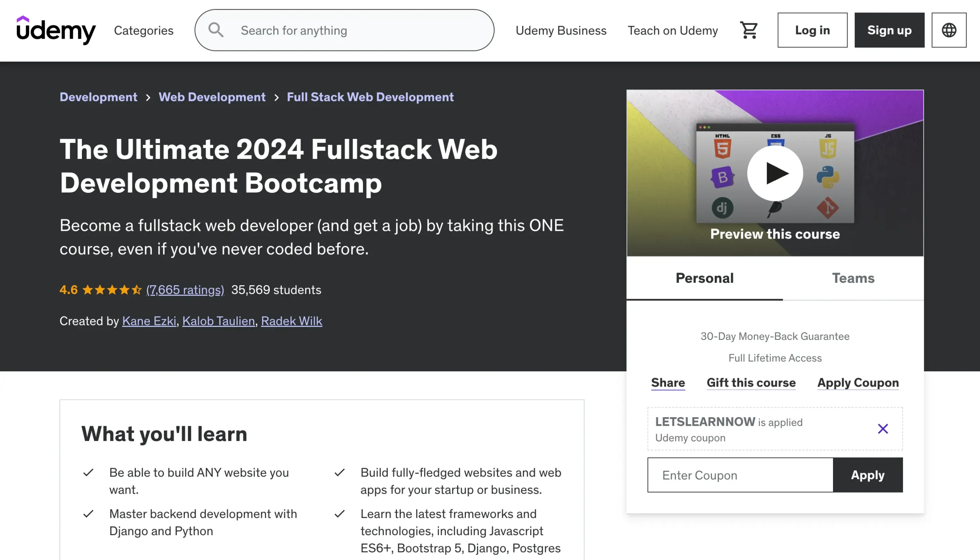Open the shopping cart icon
Image resolution: width=980 pixels, height=560 pixels.
748,30
